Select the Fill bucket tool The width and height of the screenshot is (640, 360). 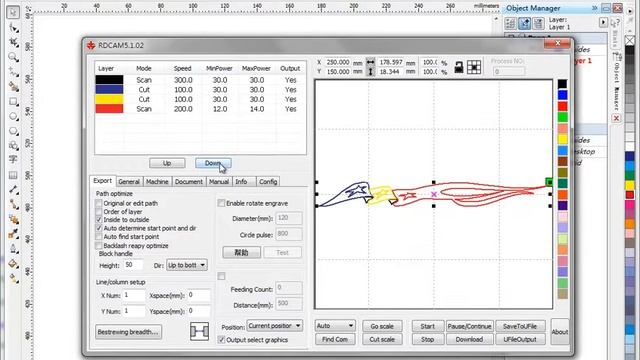tap(13, 264)
